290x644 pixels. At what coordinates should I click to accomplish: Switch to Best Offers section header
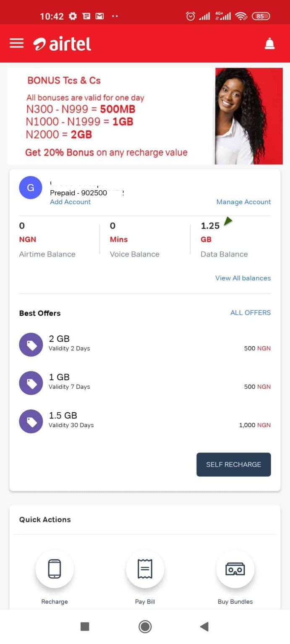pos(39,313)
